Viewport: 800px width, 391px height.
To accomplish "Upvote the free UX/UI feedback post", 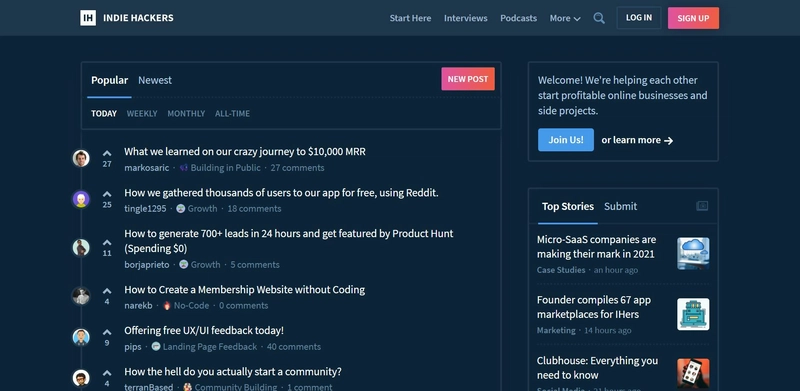I will tap(107, 332).
